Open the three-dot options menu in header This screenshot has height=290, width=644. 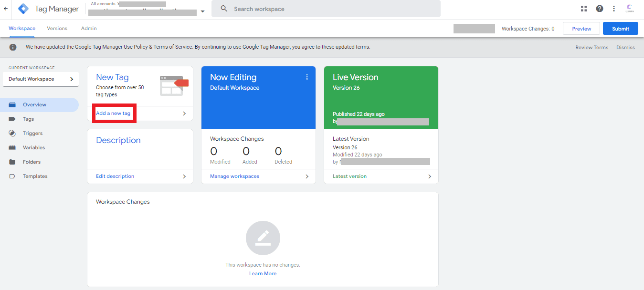pos(614,9)
